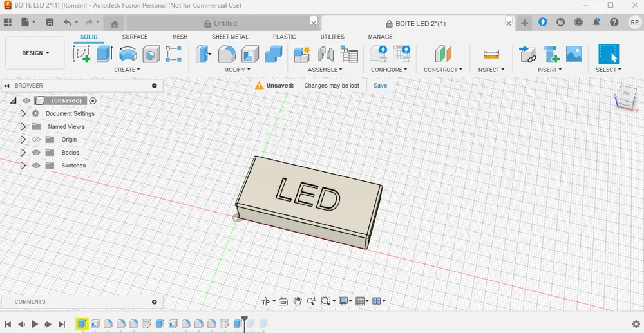The image size is (644, 333).
Task: Activate the (Unsaved) component radio button
Action: click(93, 100)
